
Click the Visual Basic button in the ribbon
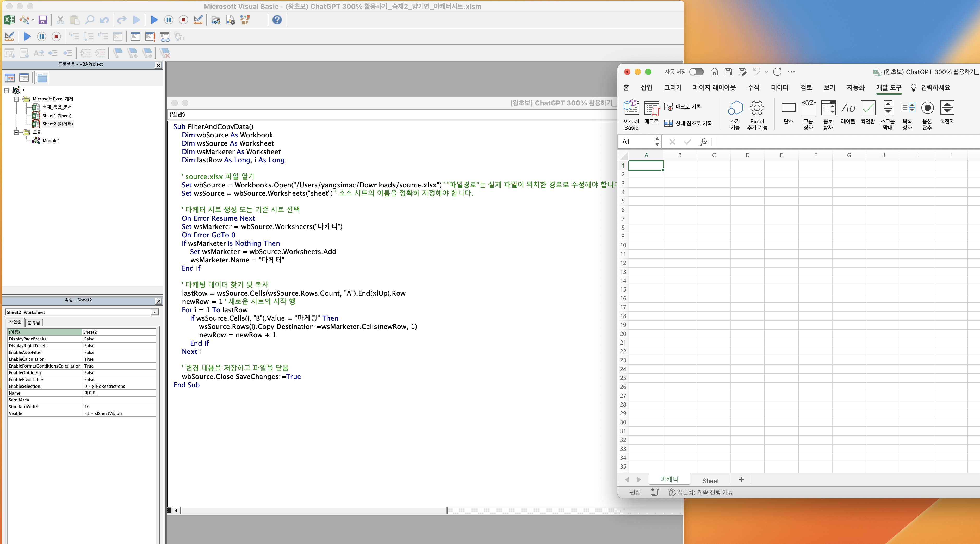coord(631,115)
